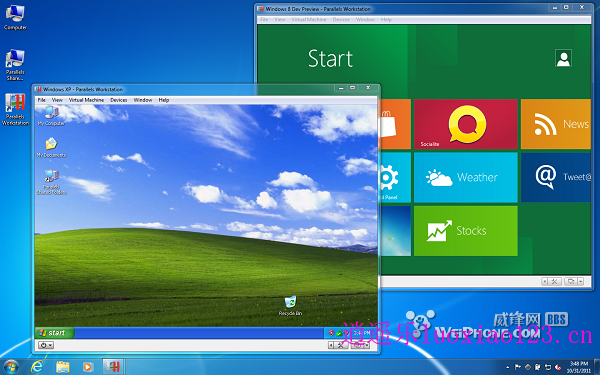This screenshot has width=600, height=375.
Task: Click the network icon in system tray
Action: (548, 367)
